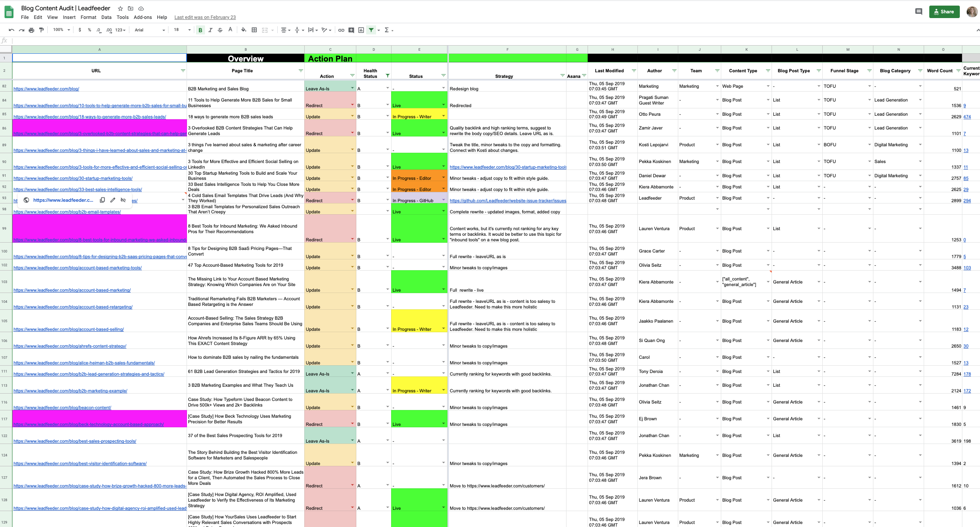This screenshot has width=980, height=527.
Task: Click the Edit link pencil icon
Action: coord(113,200)
